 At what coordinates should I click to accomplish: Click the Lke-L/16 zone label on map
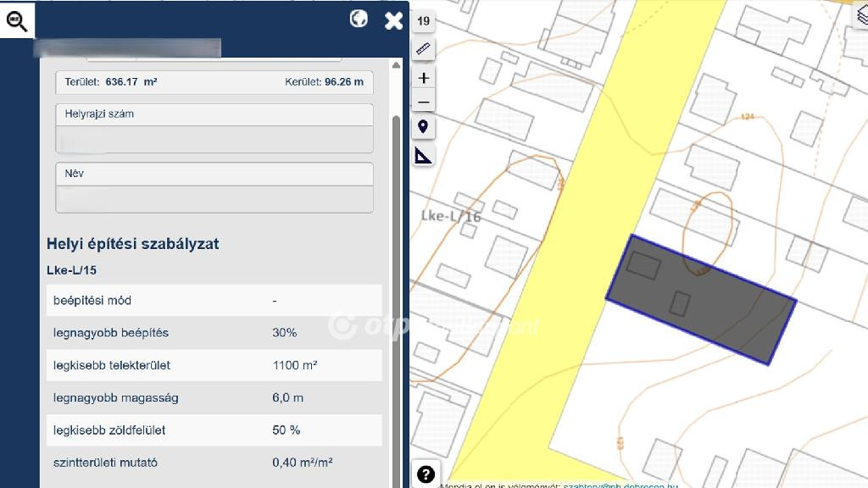point(451,217)
